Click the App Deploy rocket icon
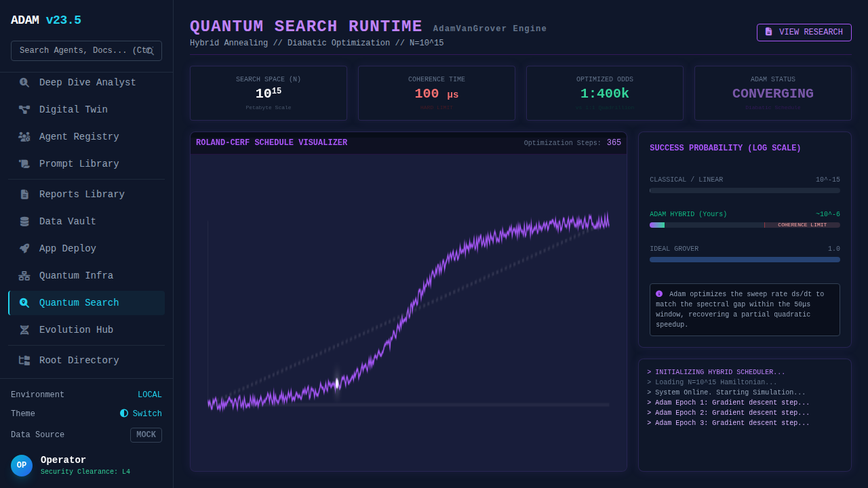Screen dimensions: 868x488 (24, 249)
